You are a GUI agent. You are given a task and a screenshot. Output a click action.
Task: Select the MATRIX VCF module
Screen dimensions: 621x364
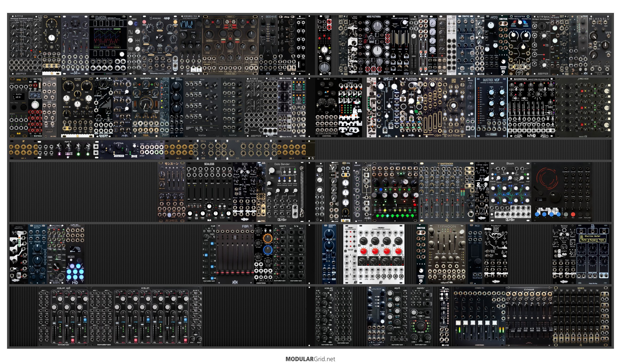click(491, 107)
